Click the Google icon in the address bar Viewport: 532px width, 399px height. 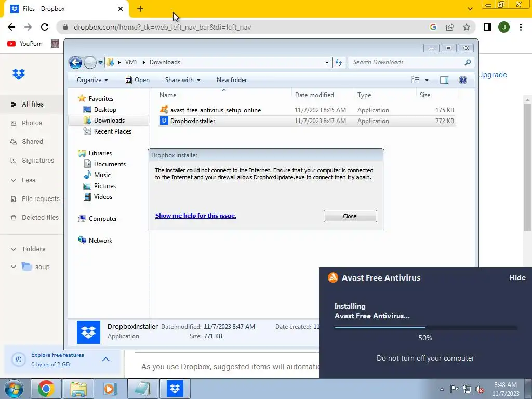click(433, 27)
